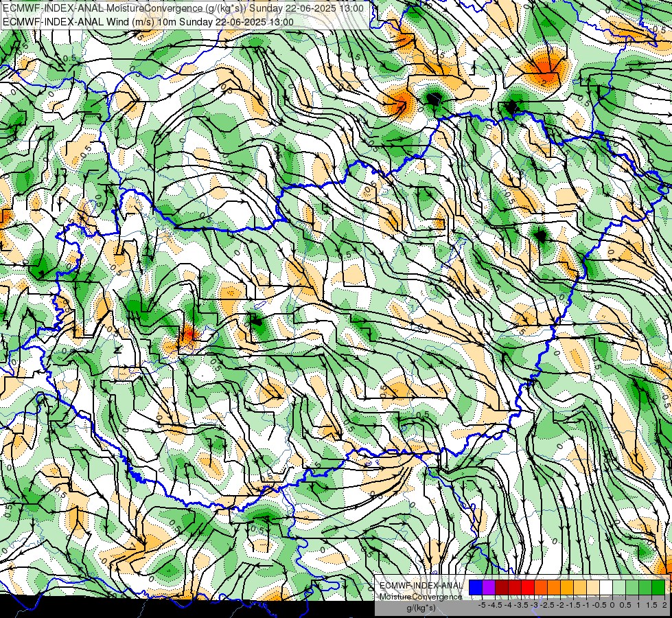Select the legend swatch between -2 and -1.5
Screen dimensions: 672x618
click(566, 588)
